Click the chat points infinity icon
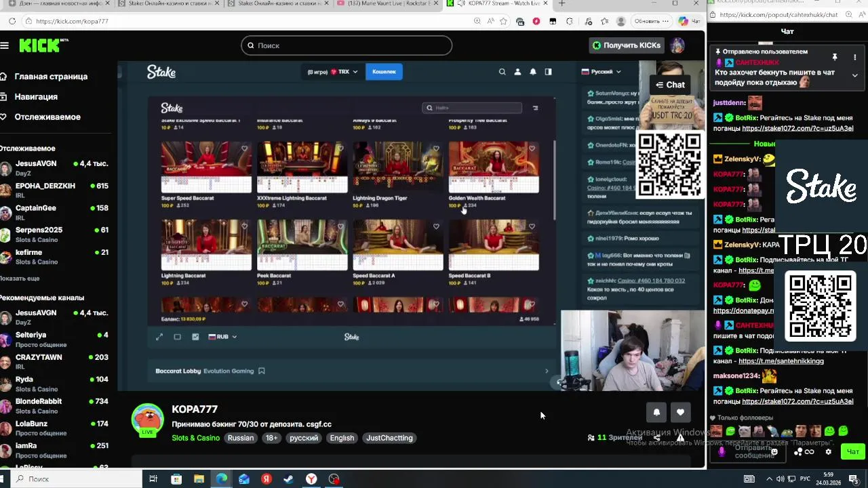 click(809, 452)
